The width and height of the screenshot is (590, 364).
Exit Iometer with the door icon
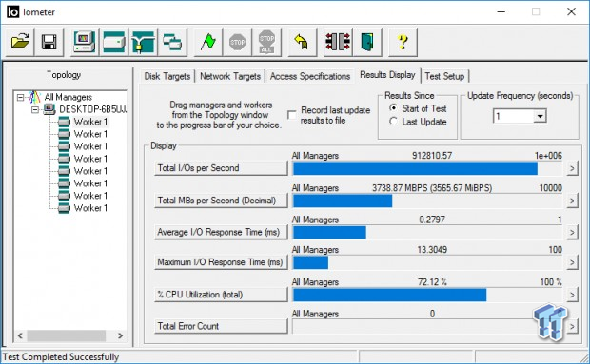tap(367, 41)
